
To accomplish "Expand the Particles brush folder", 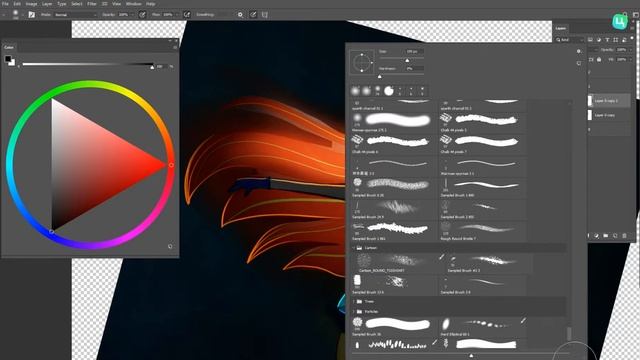I will (x=354, y=311).
